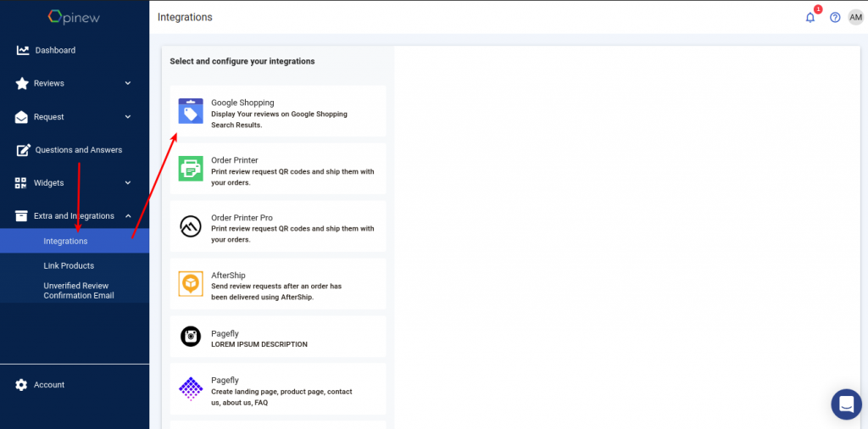
Task: Click the AfterShip orange box icon
Action: coord(191,283)
